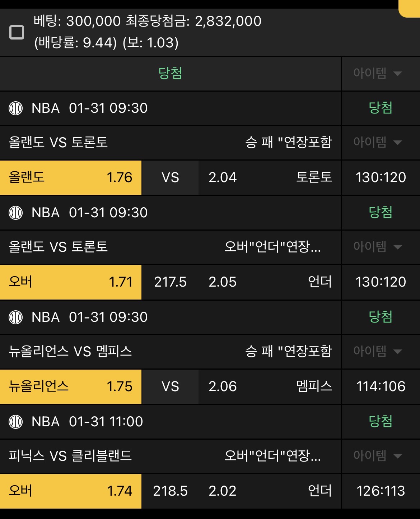Click the basketball icon on the 뉴올리언스 VS 멤피스 match row
Image resolution: width=420 pixels, height=519 pixels.
click(x=15, y=318)
